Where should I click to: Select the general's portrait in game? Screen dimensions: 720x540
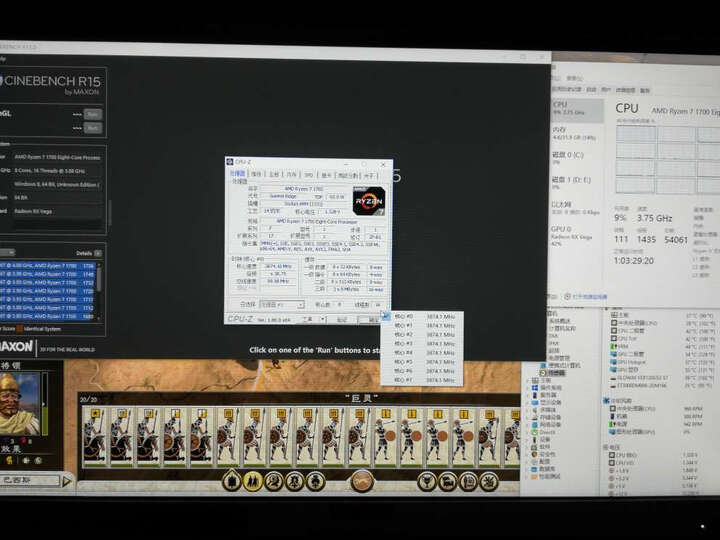click(19, 404)
